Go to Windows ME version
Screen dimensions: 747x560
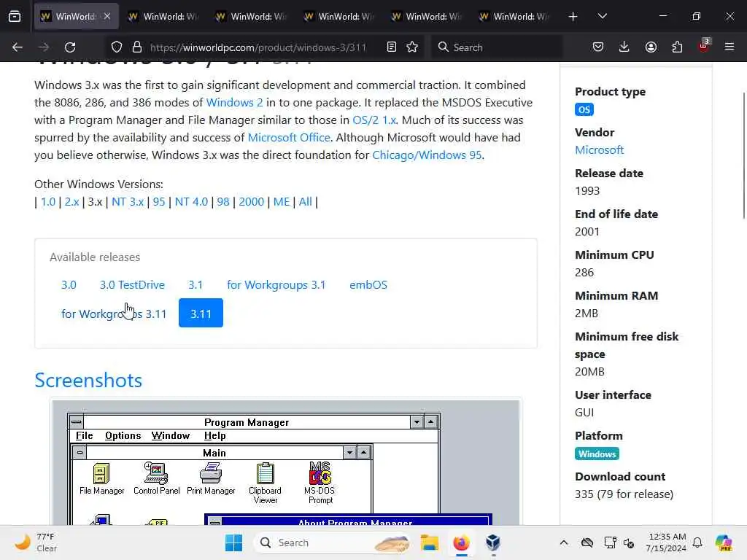coord(281,202)
